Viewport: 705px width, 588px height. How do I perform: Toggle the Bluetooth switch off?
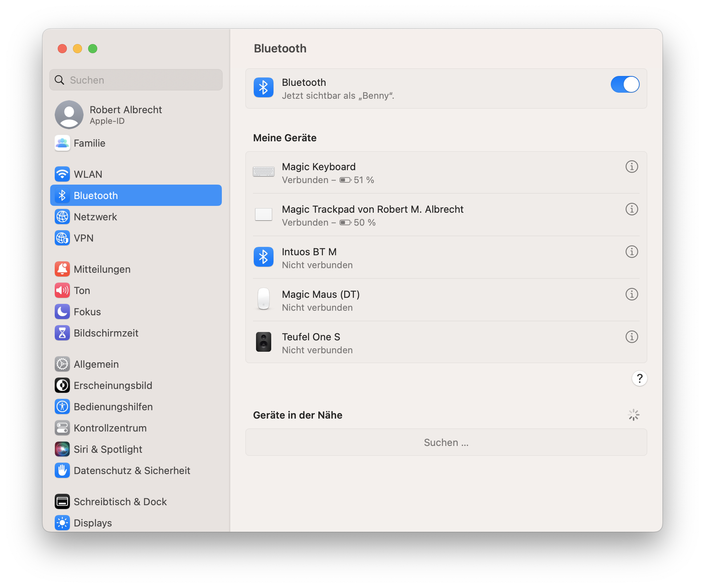(625, 84)
